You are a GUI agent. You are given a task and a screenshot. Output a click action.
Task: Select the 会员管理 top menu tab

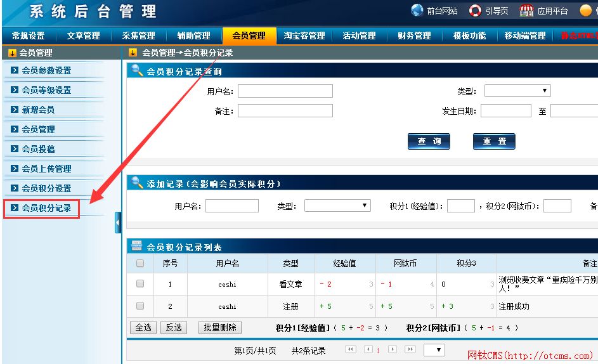pos(249,36)
